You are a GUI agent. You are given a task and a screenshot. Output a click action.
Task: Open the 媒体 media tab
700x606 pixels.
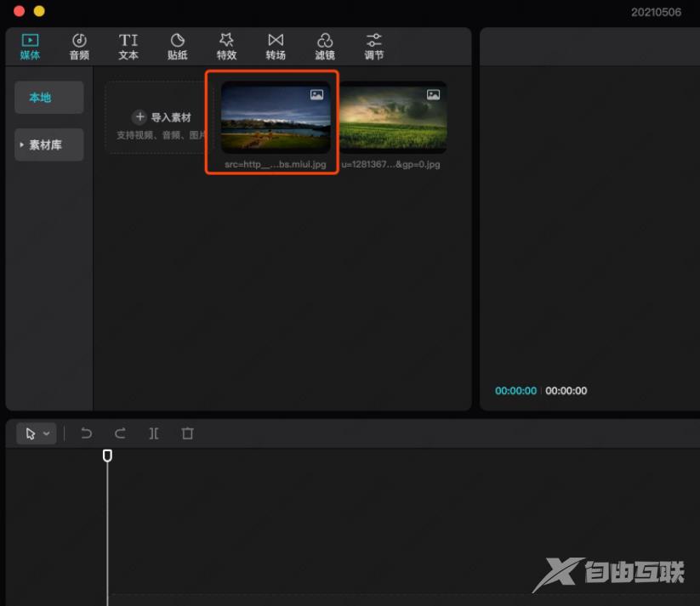[x=30, y=47]
